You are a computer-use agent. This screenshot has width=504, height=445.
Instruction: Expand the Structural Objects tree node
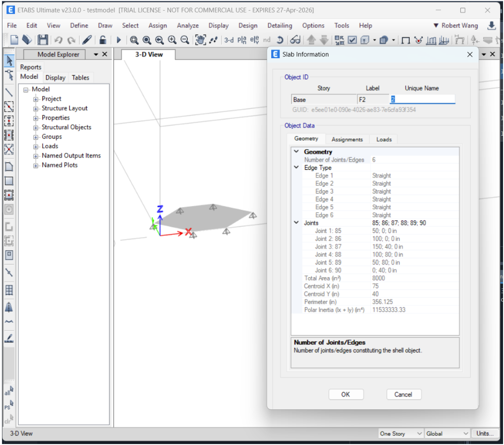tap(36, 127)
